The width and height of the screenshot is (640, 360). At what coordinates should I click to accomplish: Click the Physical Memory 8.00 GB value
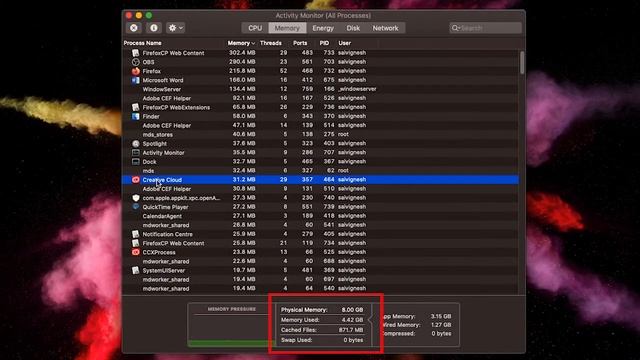(x=352, y=310)
